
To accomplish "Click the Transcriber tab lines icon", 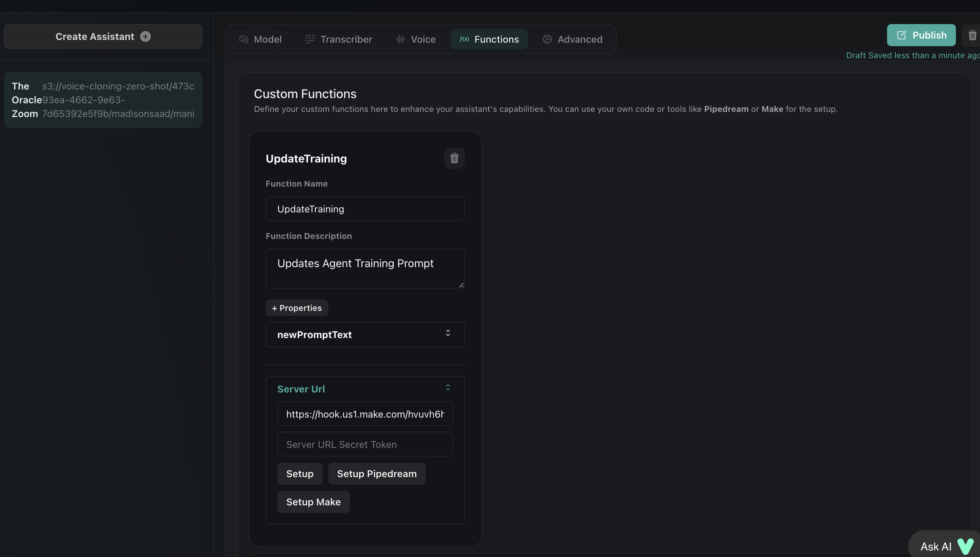I will click(x=310, y=39).
